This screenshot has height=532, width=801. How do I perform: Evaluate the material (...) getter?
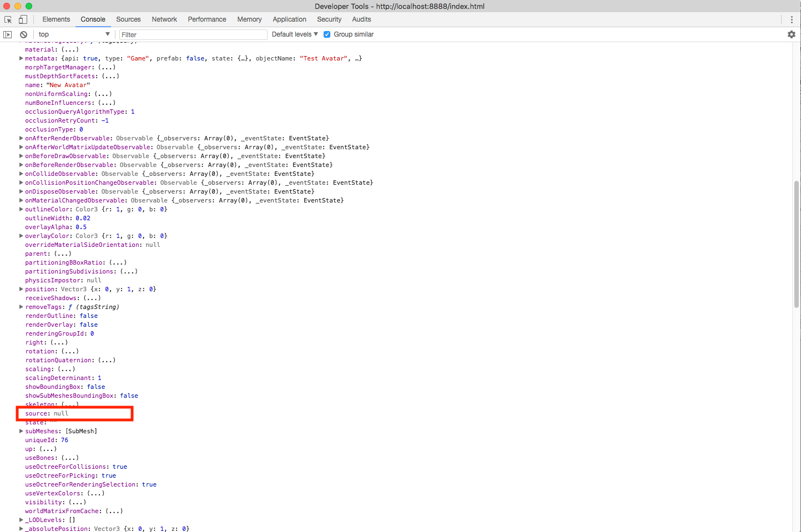[x=70, y=49]
